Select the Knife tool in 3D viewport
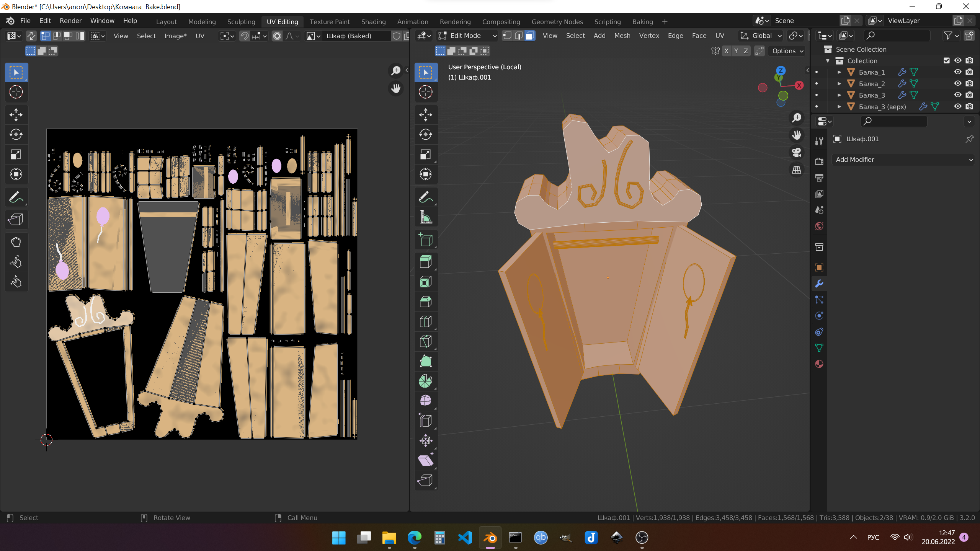This screenshot has width=980, height=551. [425, 341]
